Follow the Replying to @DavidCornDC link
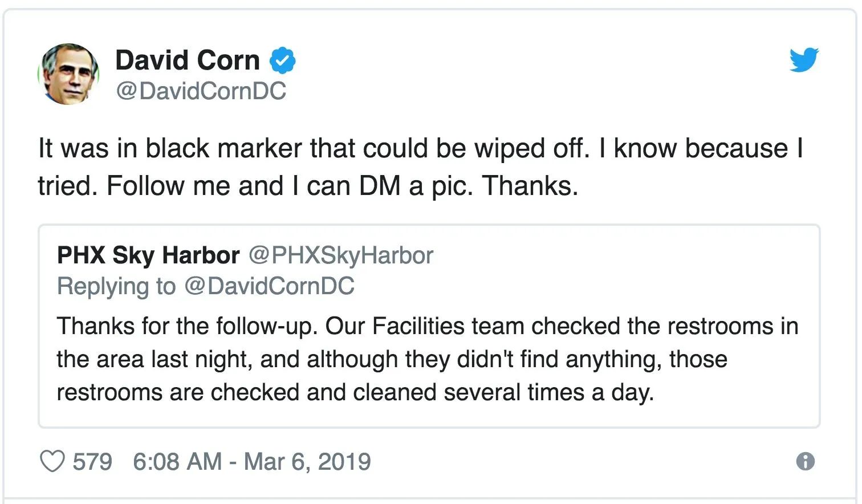The image size is (862, 504). click(x=205, y=286)
